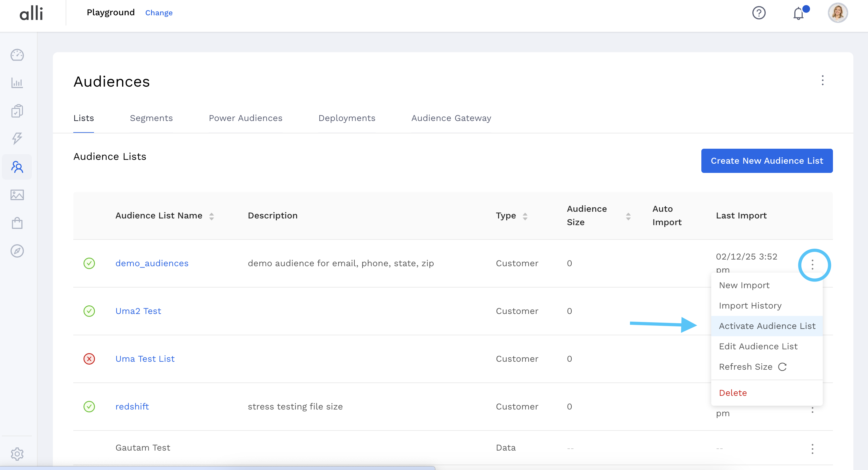Screen dimensions: 868x470
Task: Open the help question mark icon
Action: [x=759, y=13]
